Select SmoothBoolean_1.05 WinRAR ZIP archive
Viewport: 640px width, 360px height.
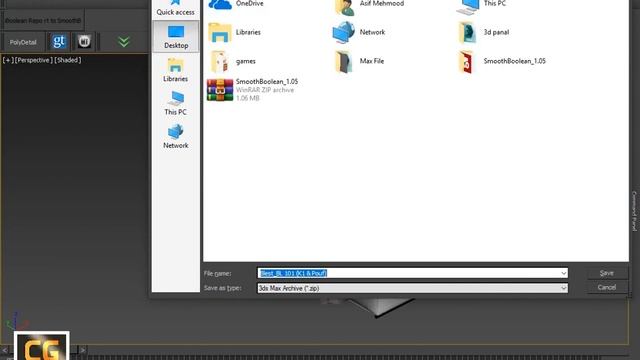[x=253, y=90]
